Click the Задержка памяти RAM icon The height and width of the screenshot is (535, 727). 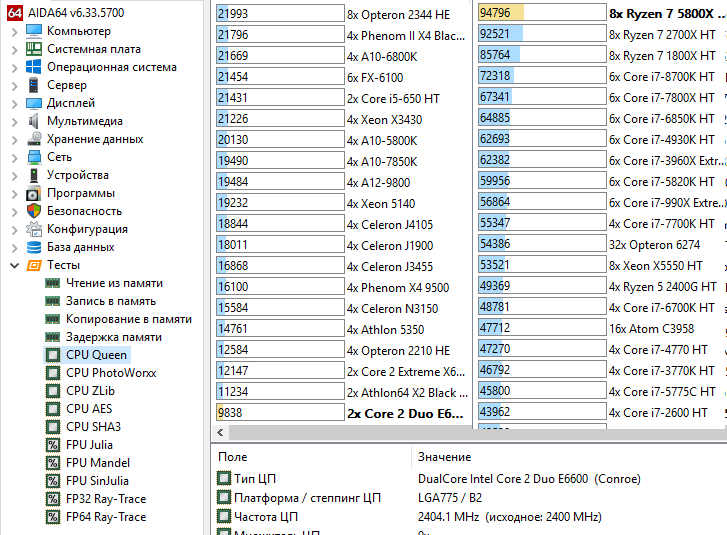pyautogui.click(x=52, y=337)
